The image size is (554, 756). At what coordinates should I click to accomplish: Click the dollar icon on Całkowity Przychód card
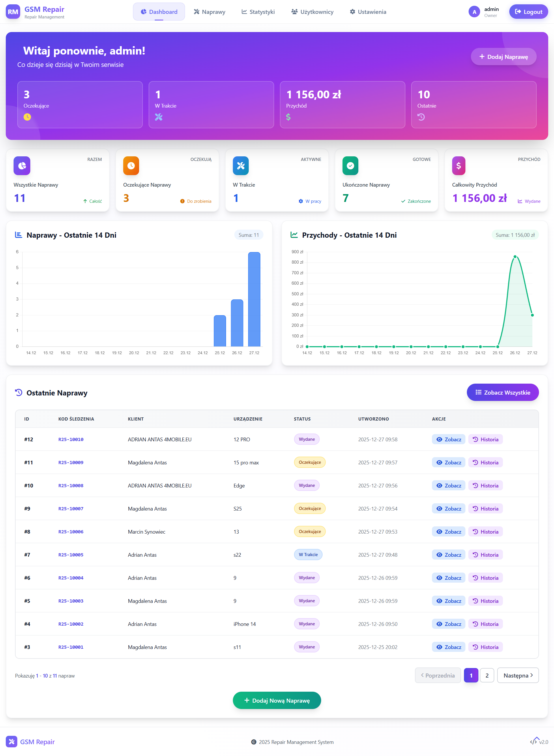coord(459,166)
